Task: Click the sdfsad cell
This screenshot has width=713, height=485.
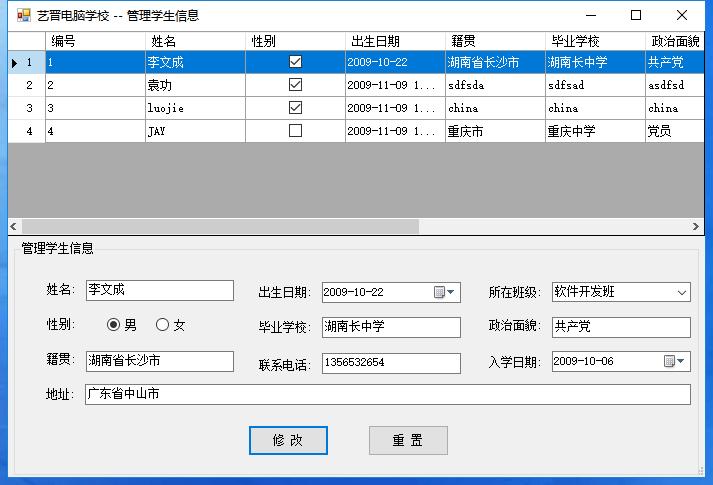Action: tap(596, 85)
